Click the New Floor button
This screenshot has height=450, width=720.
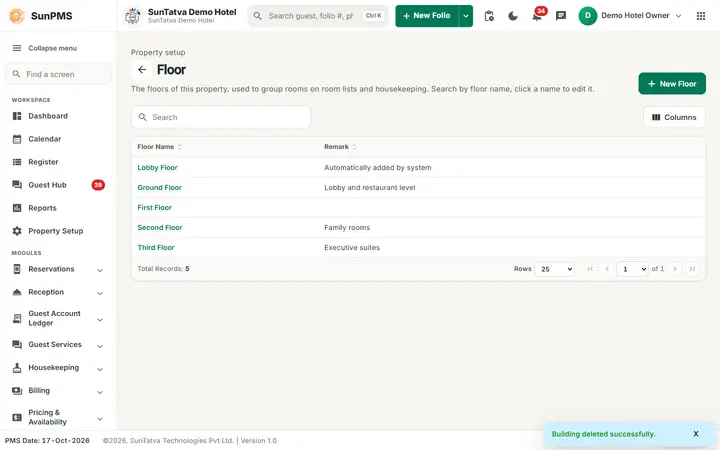pyautogui.click(x=672, y=84)
